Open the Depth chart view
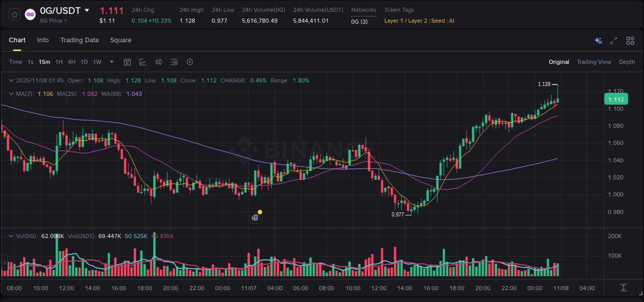Screen dimensions: 644x302 pos(626,62)
